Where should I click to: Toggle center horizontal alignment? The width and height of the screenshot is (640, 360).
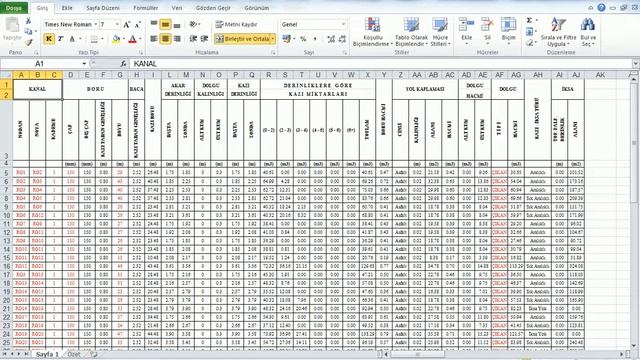(x=165, y=39)
